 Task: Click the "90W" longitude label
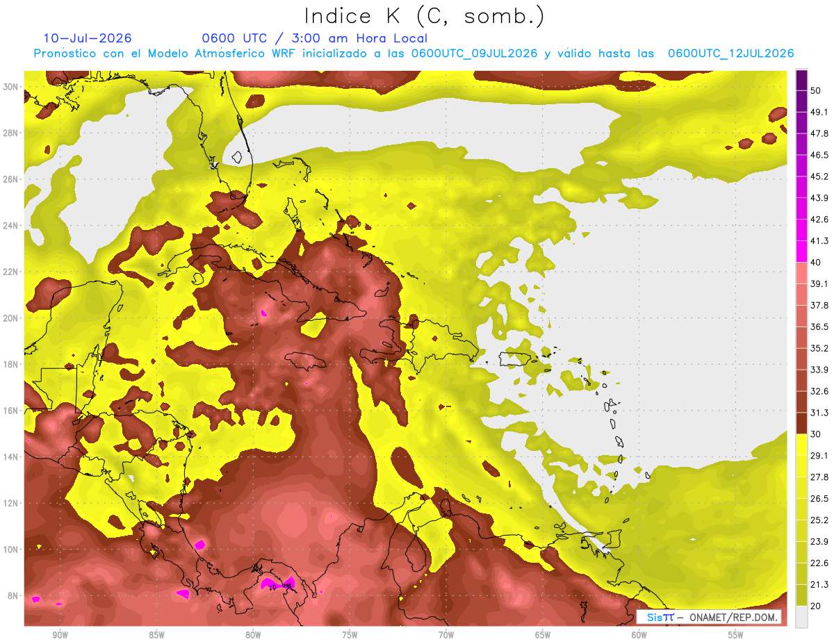coord(60,635)
